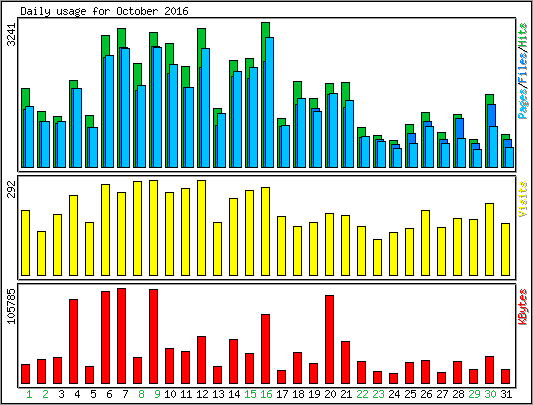
Task: Click the day 1 label on x-axis
Action: pyautogui.click(x=30, y=394)
